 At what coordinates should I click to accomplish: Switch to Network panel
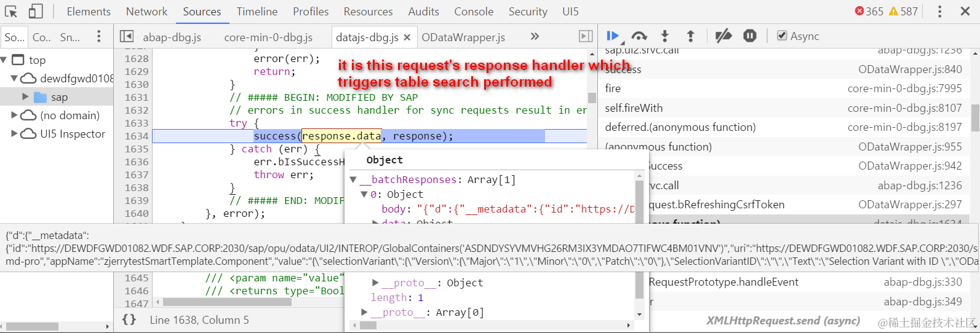coord(146,11)
